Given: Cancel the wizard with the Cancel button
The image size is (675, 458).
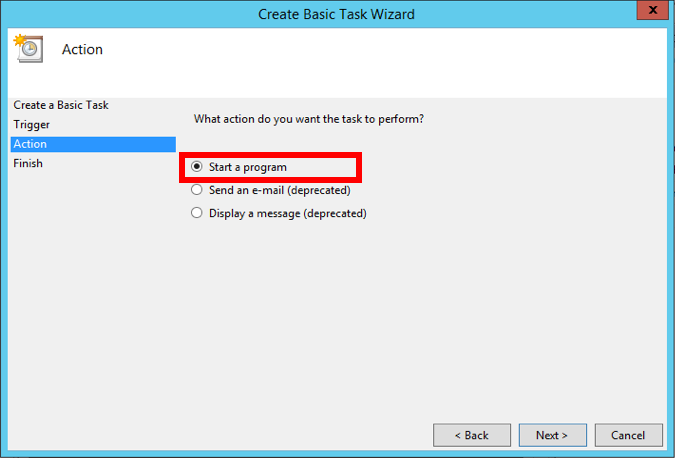Looking at the screenshot, I should [628, 435].
